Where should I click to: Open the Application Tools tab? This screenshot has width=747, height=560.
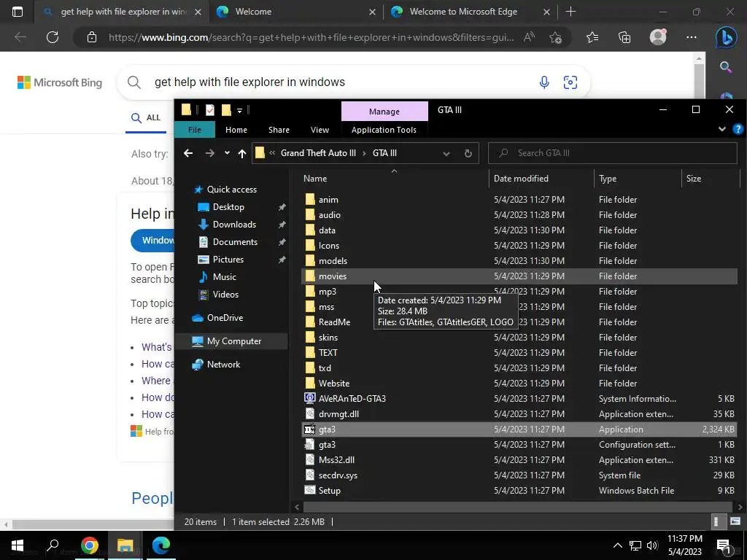pos(384,130)
